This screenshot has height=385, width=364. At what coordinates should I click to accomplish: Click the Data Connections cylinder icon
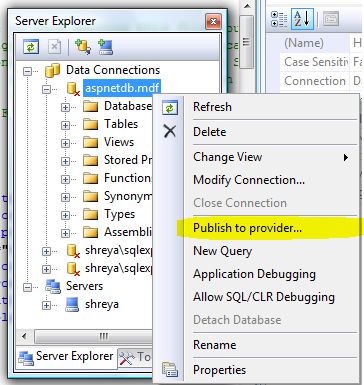point(52,70)
